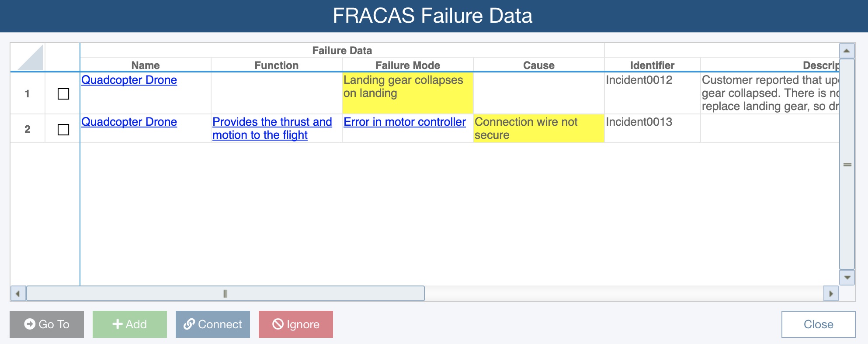Click the left horizontal scroll arrow
This screenshot has width=868, height=344.
pos(17,294)
